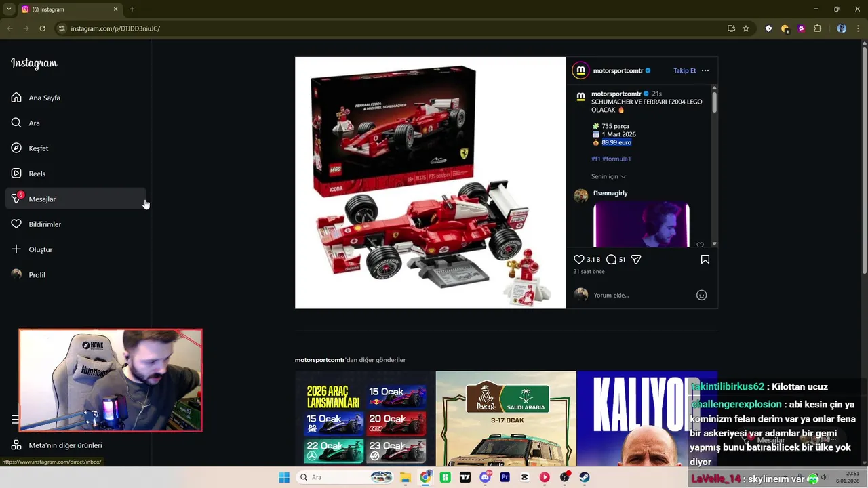Select the (6) Instagram tab
This screenshot has height=488, width=868.
coord(70,9)
